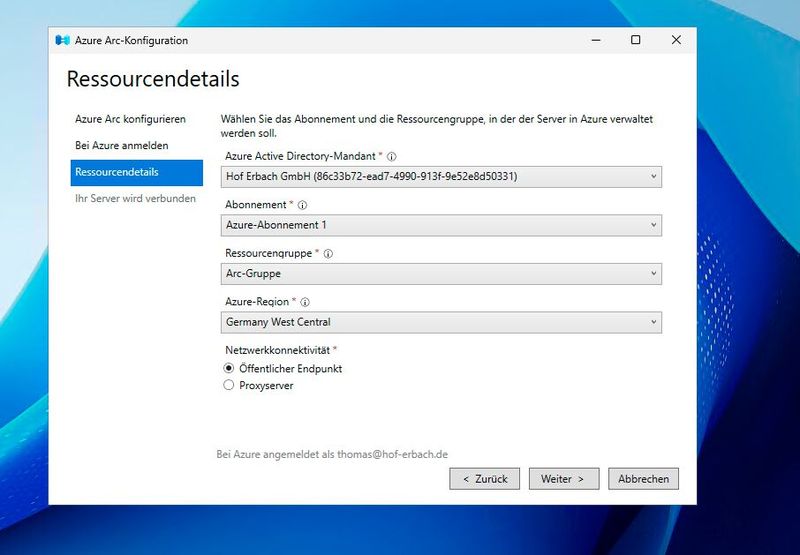The image size is (800, 555).
Task: Click the Abbrechen button
Action: tap(643, 479)
